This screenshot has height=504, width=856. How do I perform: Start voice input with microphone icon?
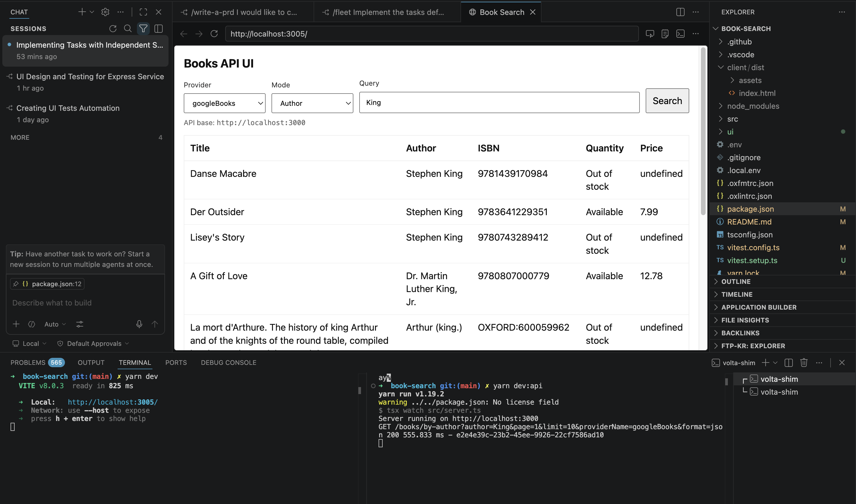pos(139,324)
